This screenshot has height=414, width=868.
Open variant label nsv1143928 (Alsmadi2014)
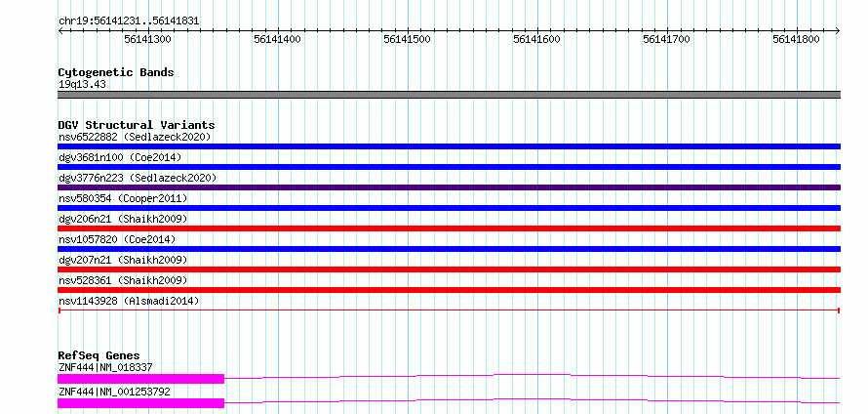[x=129, y=301]
